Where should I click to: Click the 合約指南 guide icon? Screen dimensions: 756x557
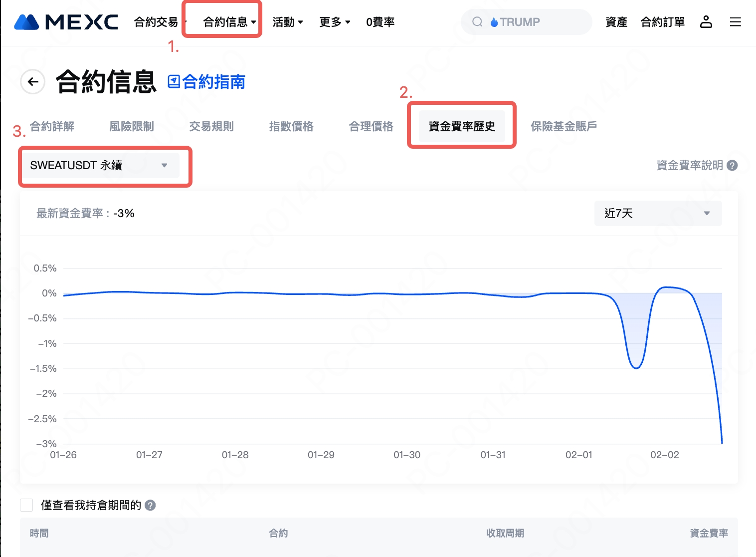click(x=174, y=82)
